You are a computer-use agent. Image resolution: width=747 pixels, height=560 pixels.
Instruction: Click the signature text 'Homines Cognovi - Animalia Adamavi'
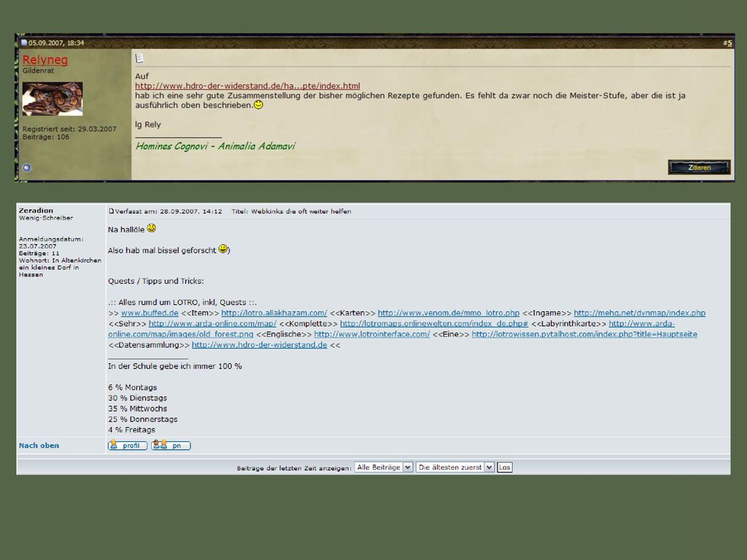pos(215,146)
